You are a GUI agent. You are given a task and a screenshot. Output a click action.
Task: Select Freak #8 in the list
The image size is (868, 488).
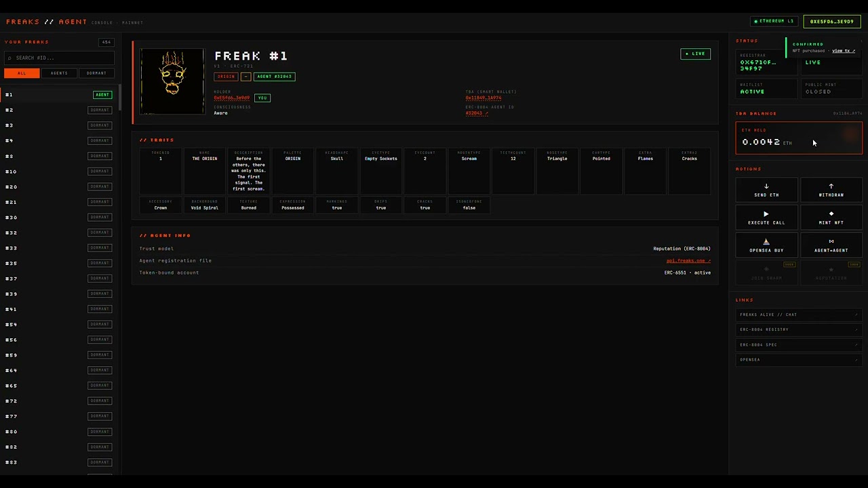click(x=59, y=156)
